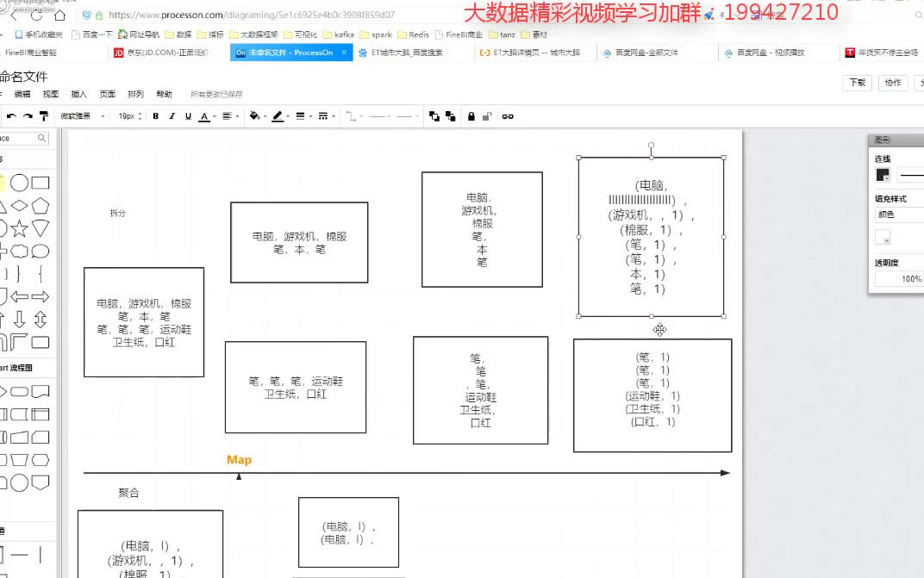Click the undo arrow icon
The width and height of the screenshot is (924, 578).
pyautogui.click(x=12, y=116)
